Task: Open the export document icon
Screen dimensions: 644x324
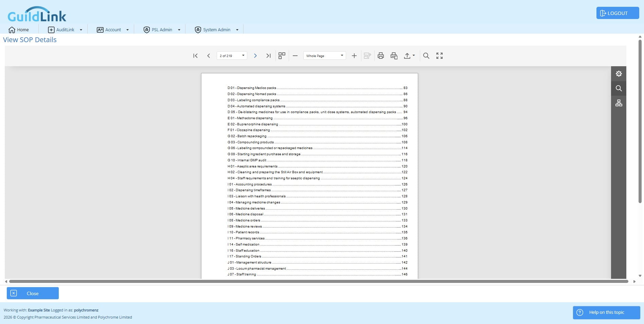Action: [x=407, y=56]
